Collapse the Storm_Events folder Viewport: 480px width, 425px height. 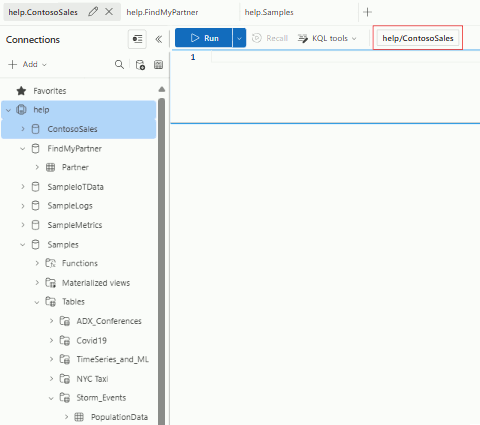pos(51,398)
